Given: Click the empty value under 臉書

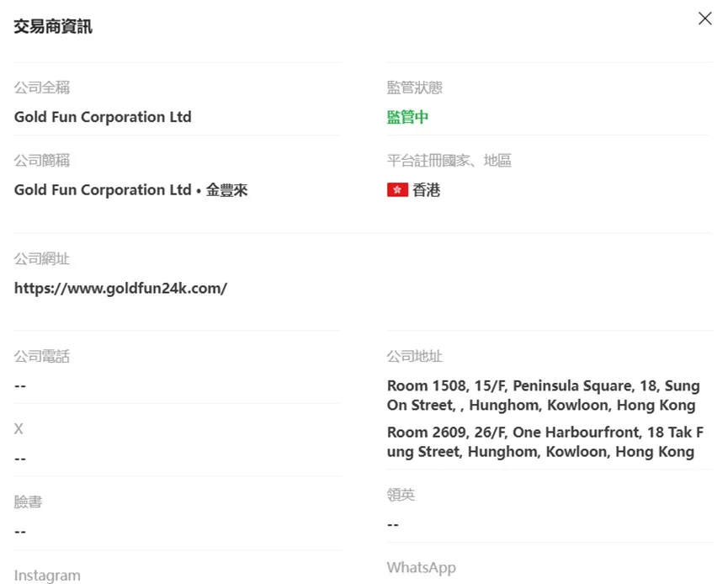Looking at the screenshot, I should (x=20, y=531).
